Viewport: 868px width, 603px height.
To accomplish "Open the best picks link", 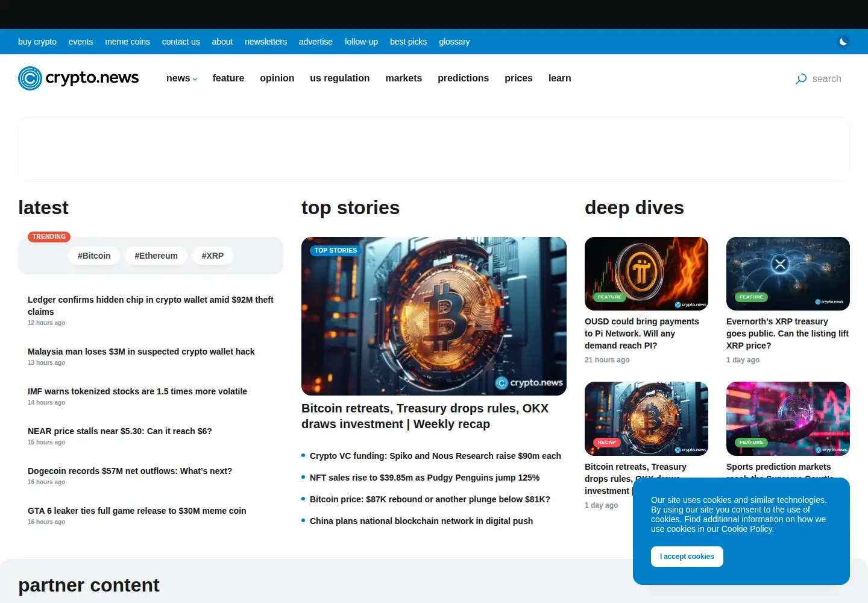I will (x=409, y=42).
